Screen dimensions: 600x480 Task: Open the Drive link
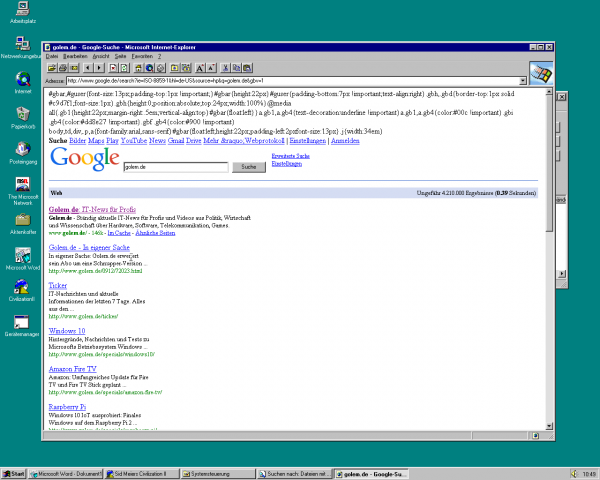(194, 140)
